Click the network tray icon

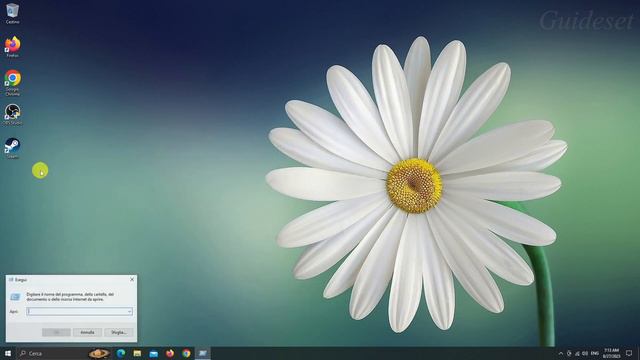click(x=577, y=353)
